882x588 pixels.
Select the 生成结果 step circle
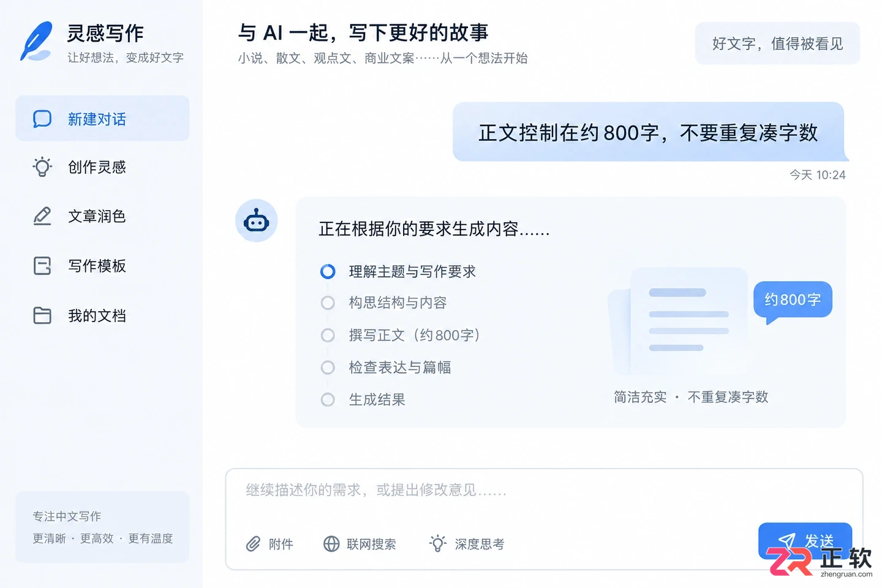point(328,400)
